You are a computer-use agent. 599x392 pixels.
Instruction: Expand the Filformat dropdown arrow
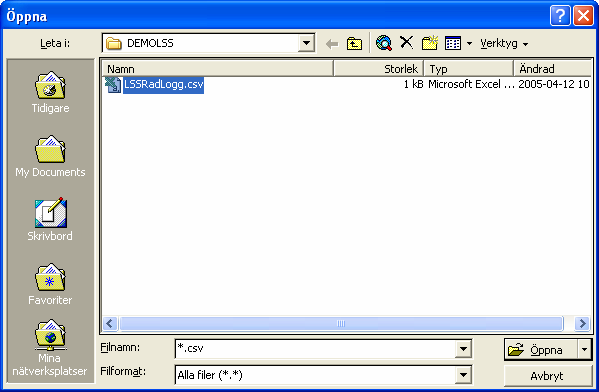[x=463, y=375]
